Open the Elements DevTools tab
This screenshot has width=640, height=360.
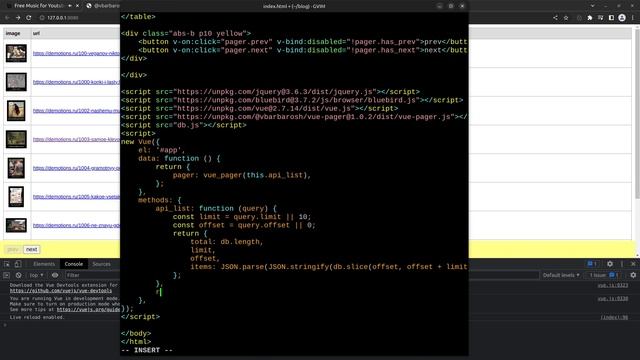click(44, 264)
